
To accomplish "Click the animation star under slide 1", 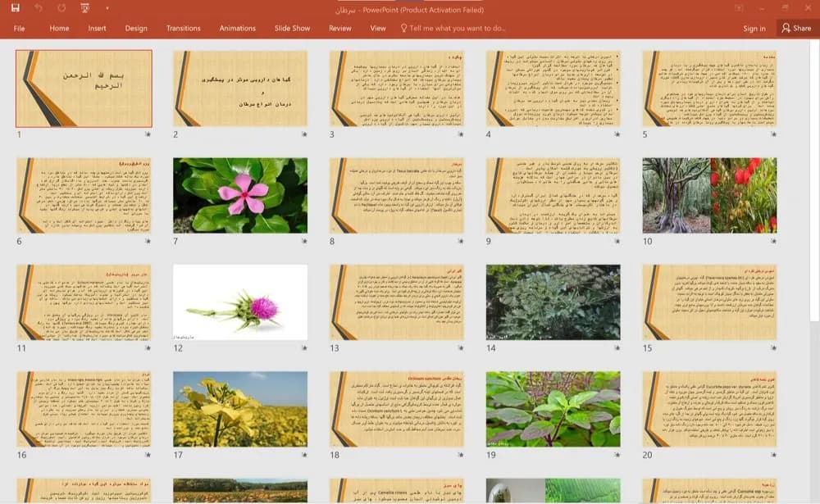I will tap(148, 134).
